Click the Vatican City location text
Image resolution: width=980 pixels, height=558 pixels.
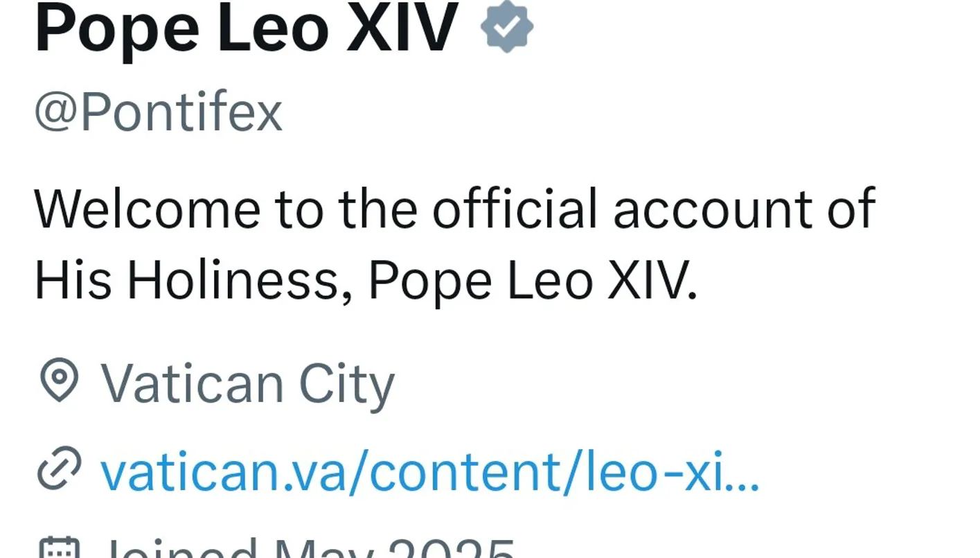(248, 383)
